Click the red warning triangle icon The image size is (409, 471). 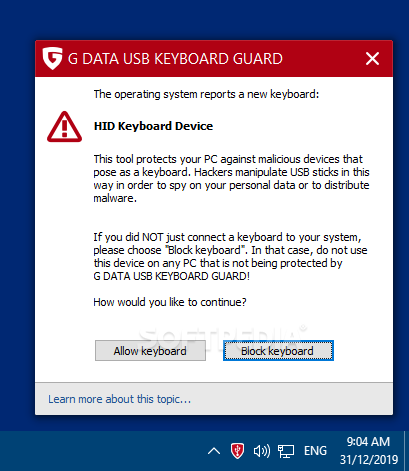64,127
